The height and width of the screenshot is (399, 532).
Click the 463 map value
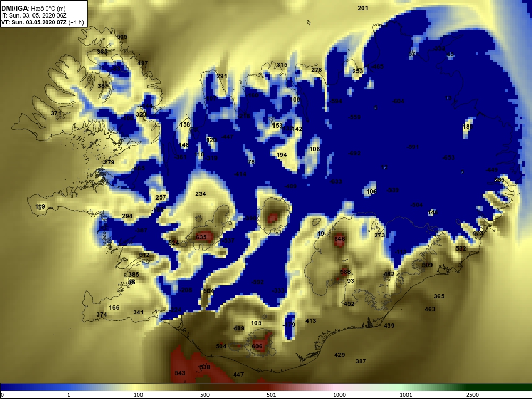click(430, 309)
